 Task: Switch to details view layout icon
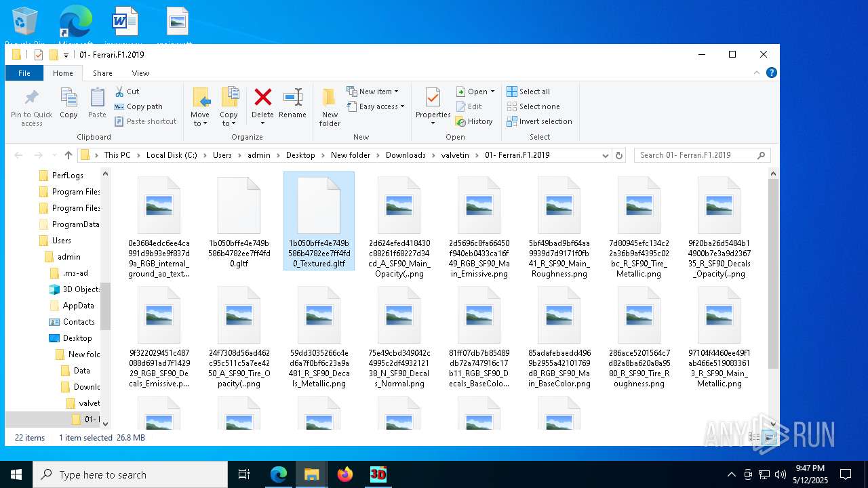[754, 438]
